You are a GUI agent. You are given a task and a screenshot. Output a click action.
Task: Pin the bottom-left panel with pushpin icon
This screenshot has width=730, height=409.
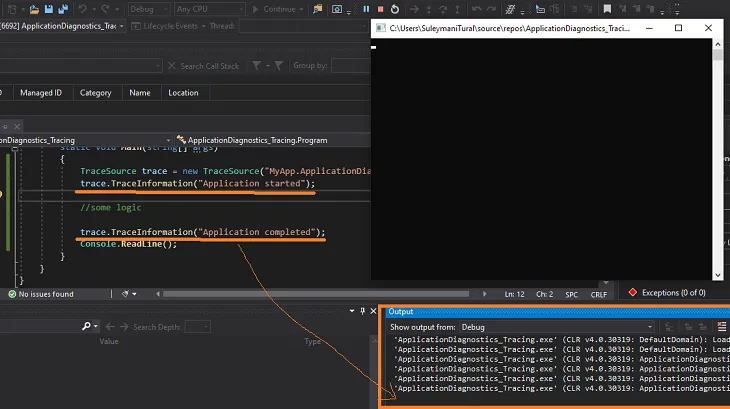[x=363, y=311]
